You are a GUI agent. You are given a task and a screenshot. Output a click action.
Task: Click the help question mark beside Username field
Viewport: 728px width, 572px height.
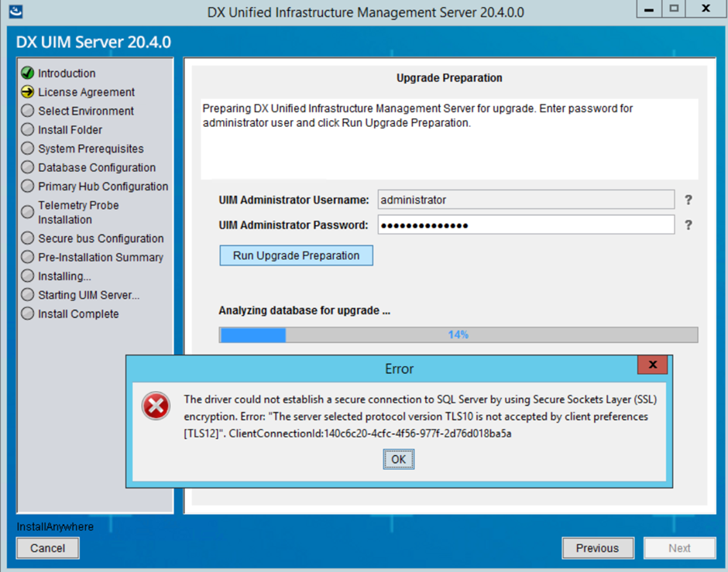pos(688,200)
